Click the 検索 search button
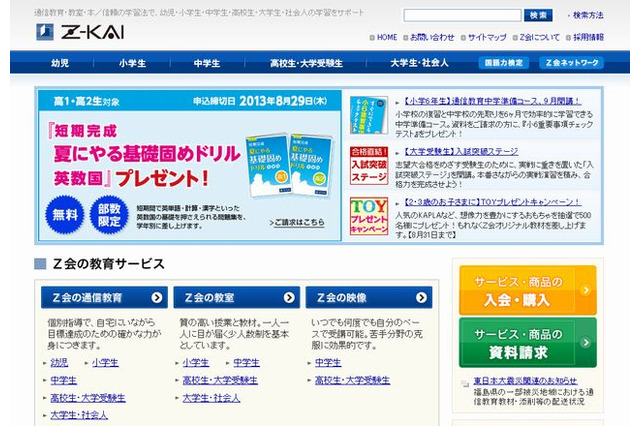The image size is (640, 426). [538, 16]
